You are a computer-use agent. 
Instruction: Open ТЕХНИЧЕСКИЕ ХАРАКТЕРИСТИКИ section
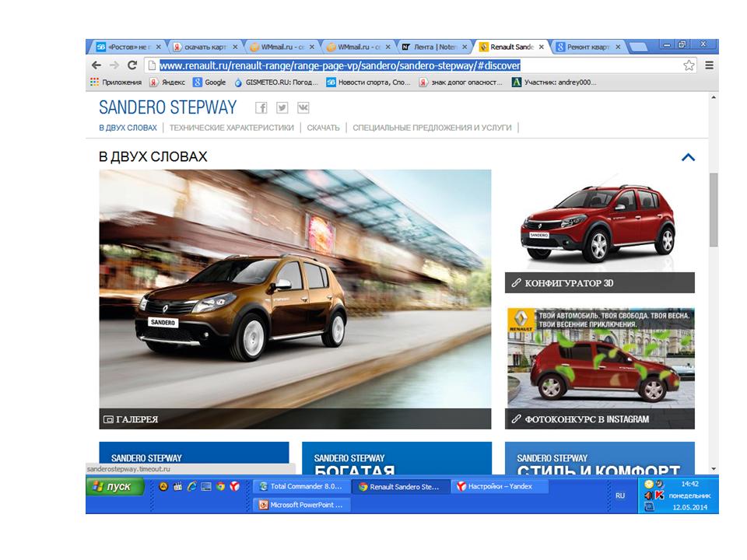(232, 128)
